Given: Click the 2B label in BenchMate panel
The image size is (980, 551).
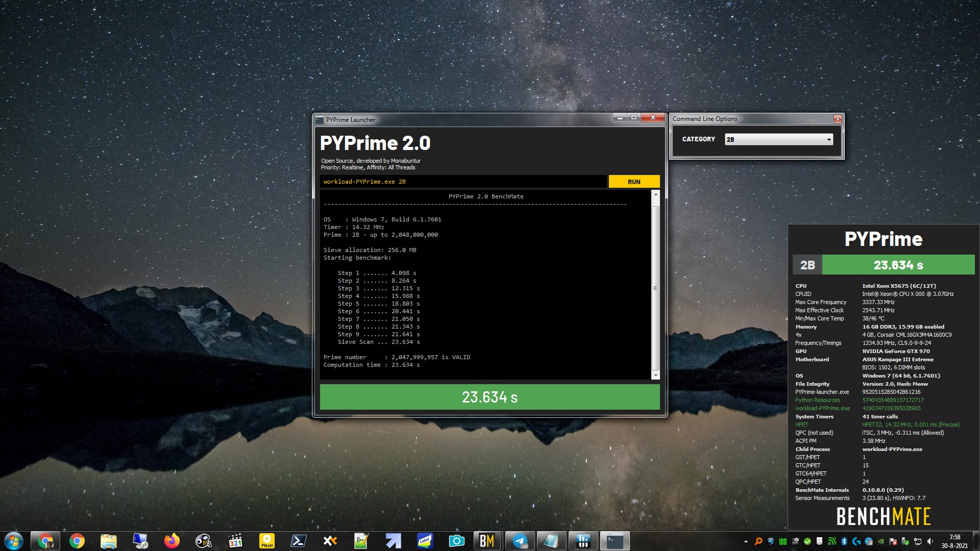Looking at the screenshot, I should click(x=807, y=265).
